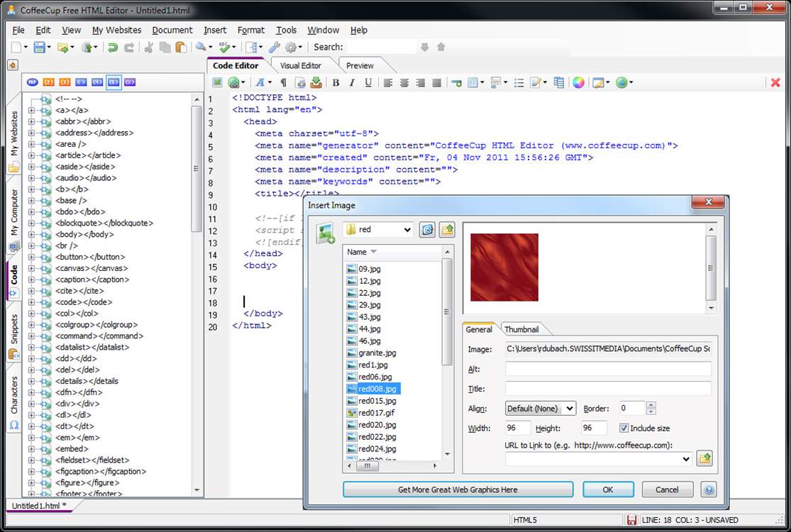
Task: Open the Format menu
Action: click(x=250, y=31)
